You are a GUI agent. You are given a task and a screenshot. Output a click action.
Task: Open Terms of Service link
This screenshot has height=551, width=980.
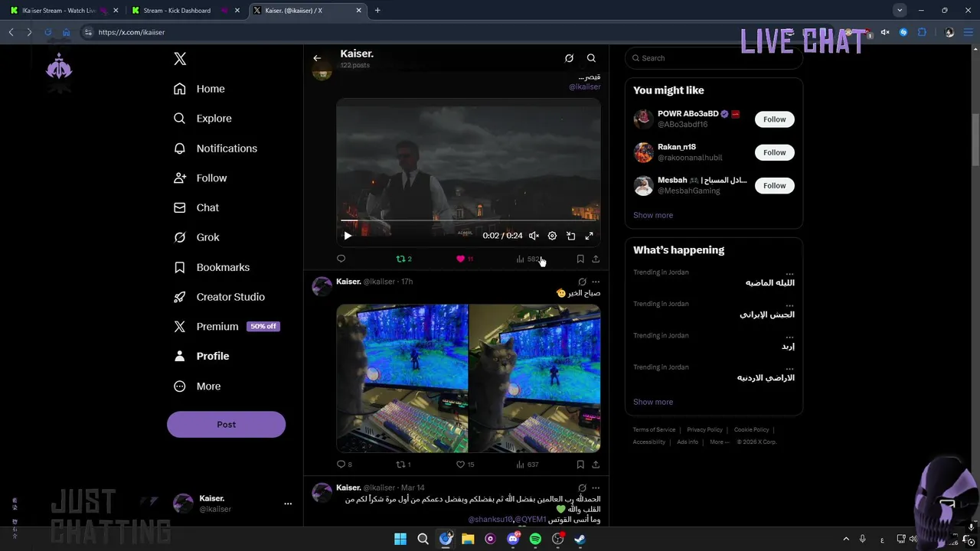pyautogui.click(x=654, y=430)
